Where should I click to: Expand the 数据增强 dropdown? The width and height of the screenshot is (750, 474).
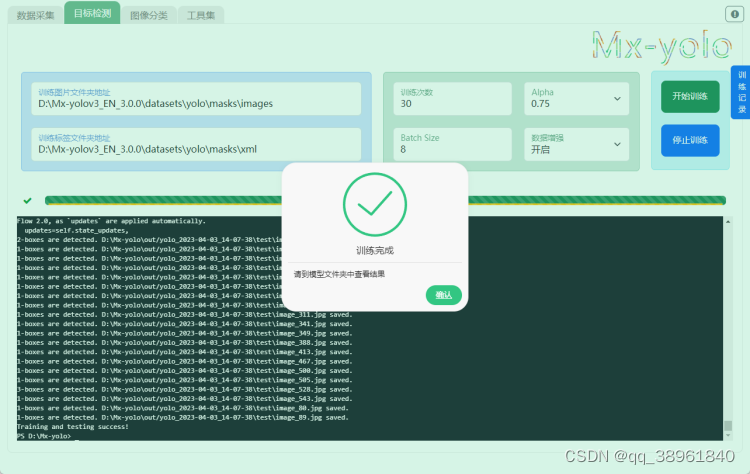(x=576, y=144)
